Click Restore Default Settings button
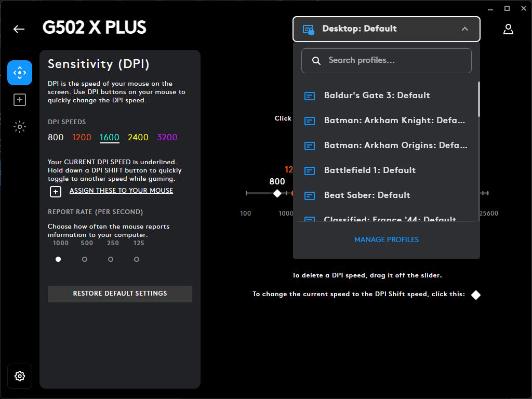Viewport: 532px width, 399px height. (x=120, y=294)
